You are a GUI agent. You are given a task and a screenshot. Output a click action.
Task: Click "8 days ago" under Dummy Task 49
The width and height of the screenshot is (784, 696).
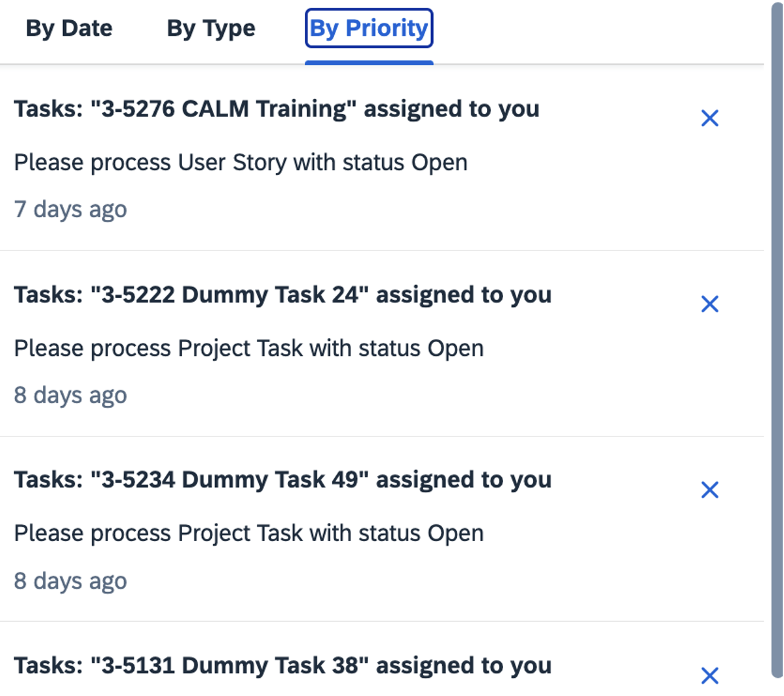(70, 581)
